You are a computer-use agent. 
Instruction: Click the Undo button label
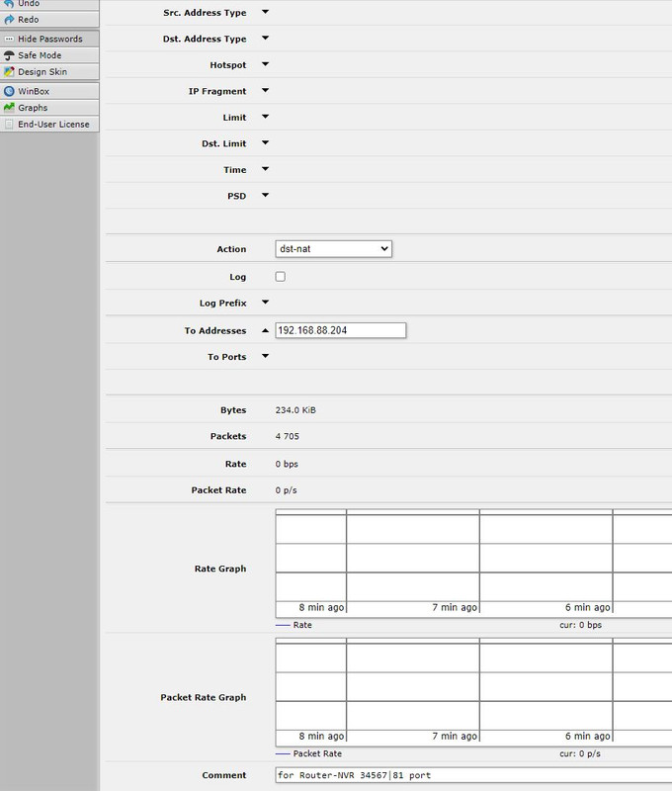(29, 4)
